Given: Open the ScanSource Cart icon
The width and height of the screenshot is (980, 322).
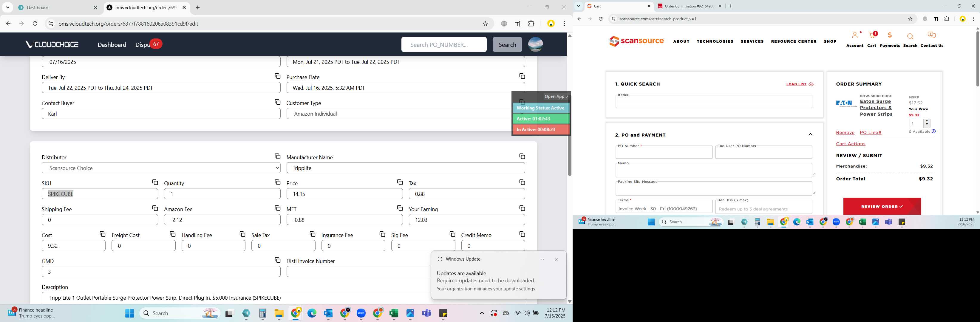Looking at the screenshot, I should click(x=871, y=40).
